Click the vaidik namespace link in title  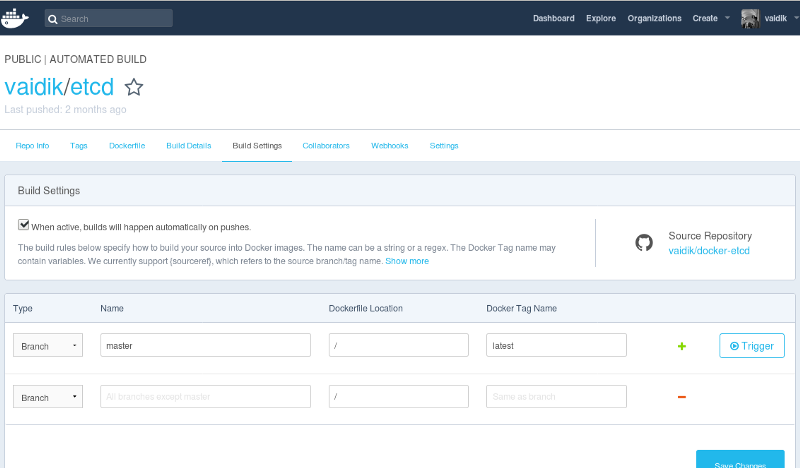(x=34, y=87)
